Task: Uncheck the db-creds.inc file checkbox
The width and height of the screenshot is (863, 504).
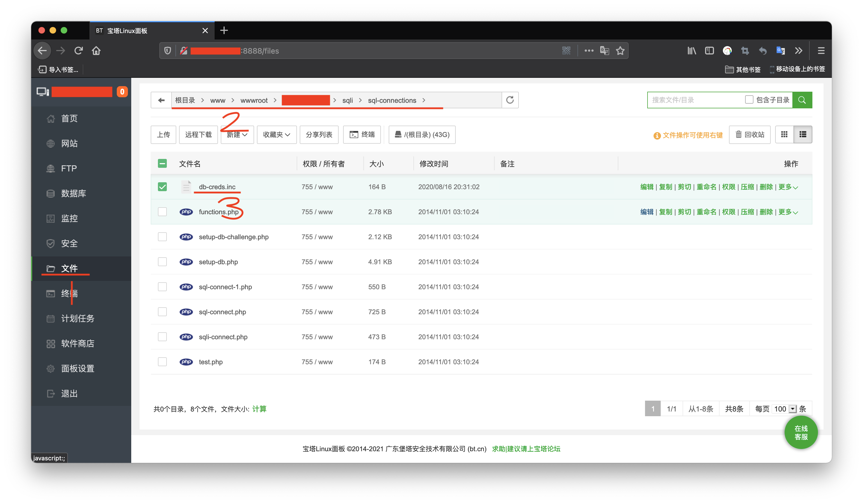Action: [x=162, y=187]
